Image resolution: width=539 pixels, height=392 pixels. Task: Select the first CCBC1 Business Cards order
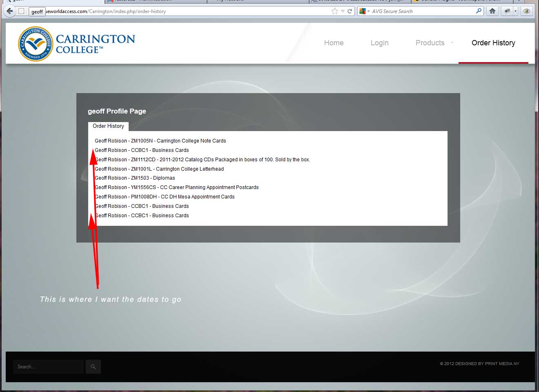142,150
